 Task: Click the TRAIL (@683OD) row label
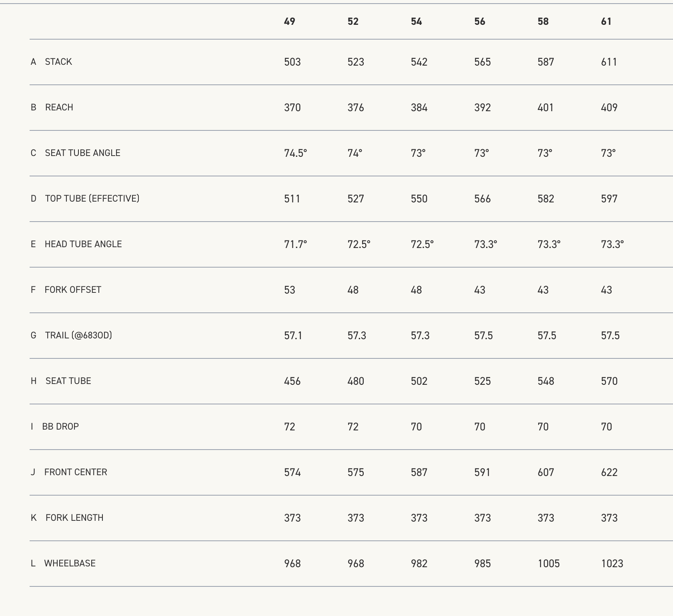pyautogui.click(x=78, y=336)
